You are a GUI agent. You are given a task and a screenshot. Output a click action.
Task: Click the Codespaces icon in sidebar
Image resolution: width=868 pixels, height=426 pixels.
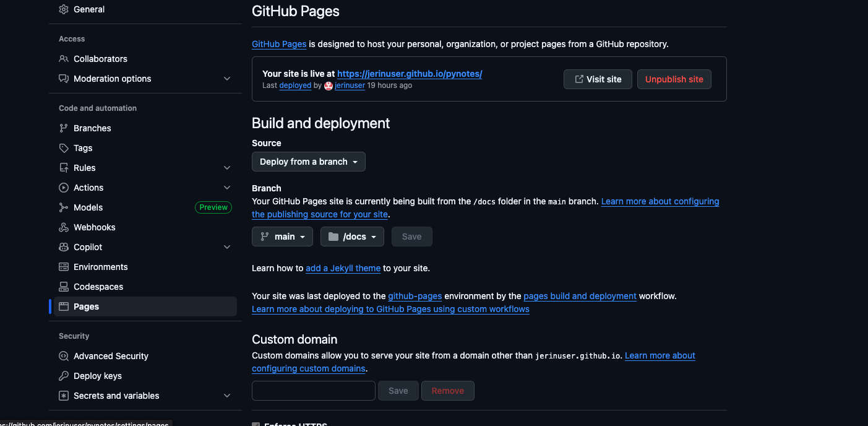click(64, 287)
